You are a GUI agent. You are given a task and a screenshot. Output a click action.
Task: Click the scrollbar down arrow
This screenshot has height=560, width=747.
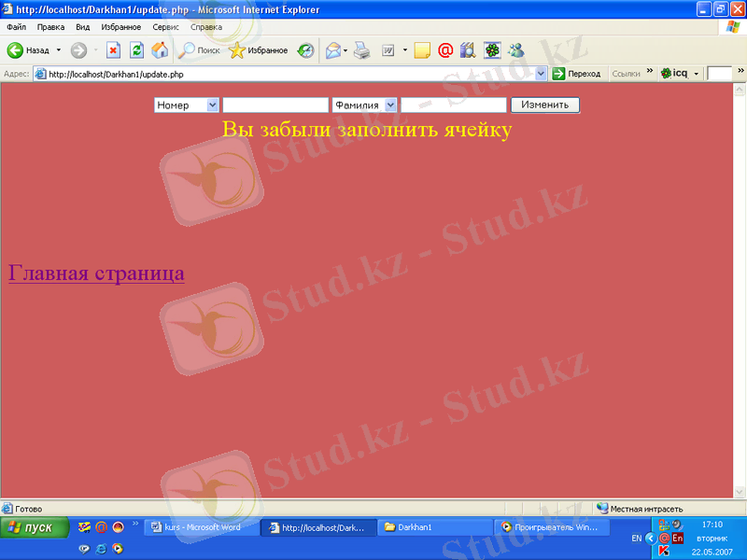tap(740, 491)
